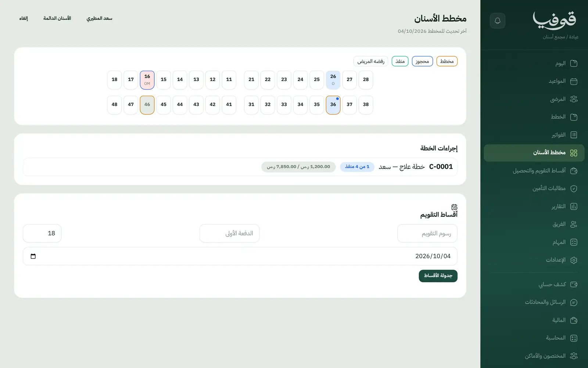
Task: Switch to الأسنان الدائمة dentition option
Action: (x=57, y=18)
